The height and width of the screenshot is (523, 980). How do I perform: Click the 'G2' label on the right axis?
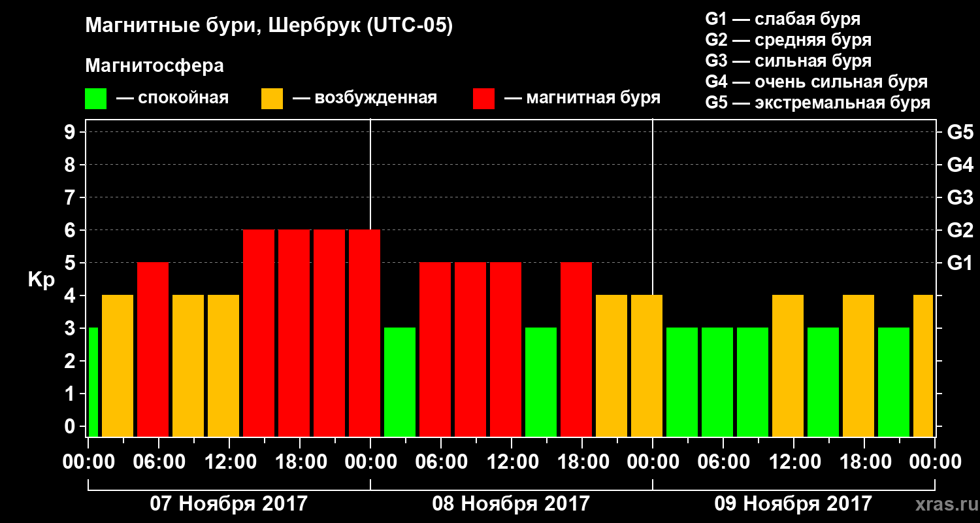[960, 230]
